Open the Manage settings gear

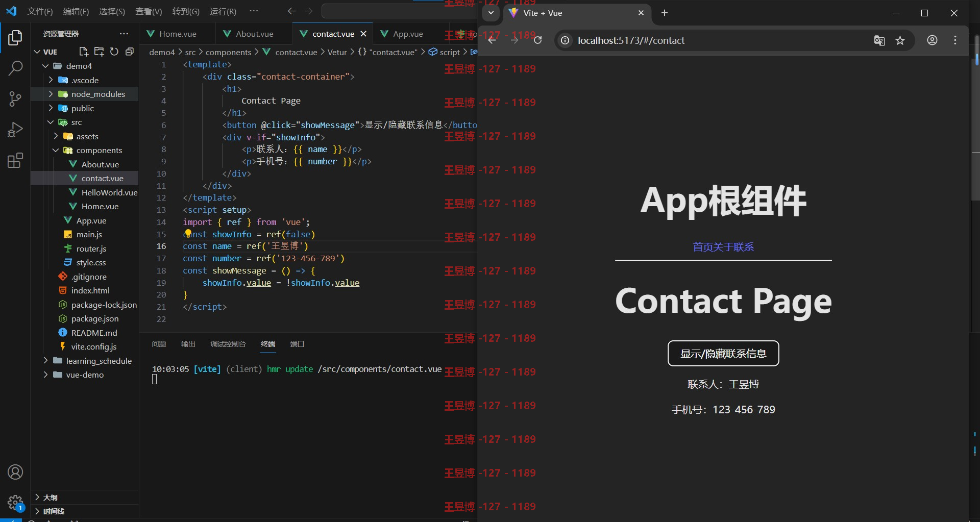pos(15,503)
